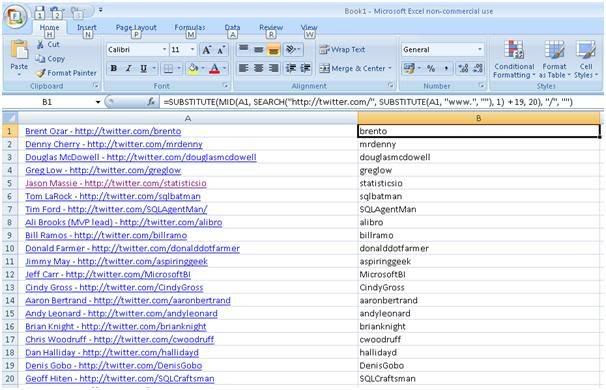
Task: Open the Clipboard dialog launcher
Action: point(96,86)
